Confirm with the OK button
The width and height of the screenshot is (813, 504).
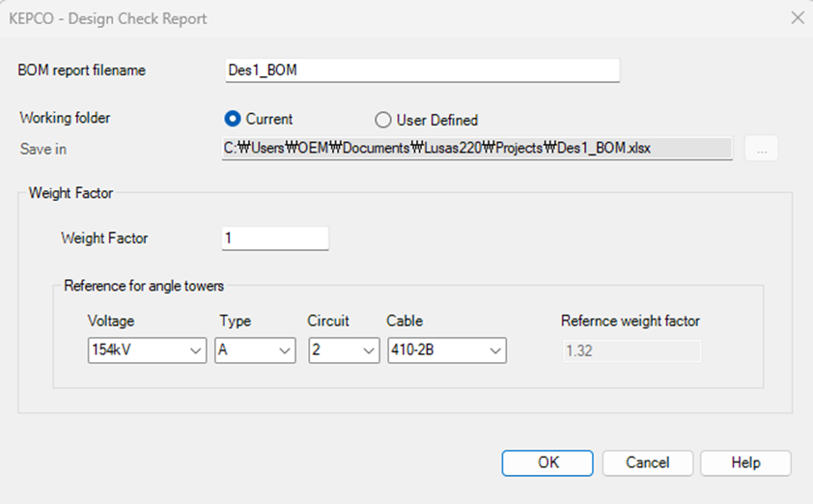(547, 462)
